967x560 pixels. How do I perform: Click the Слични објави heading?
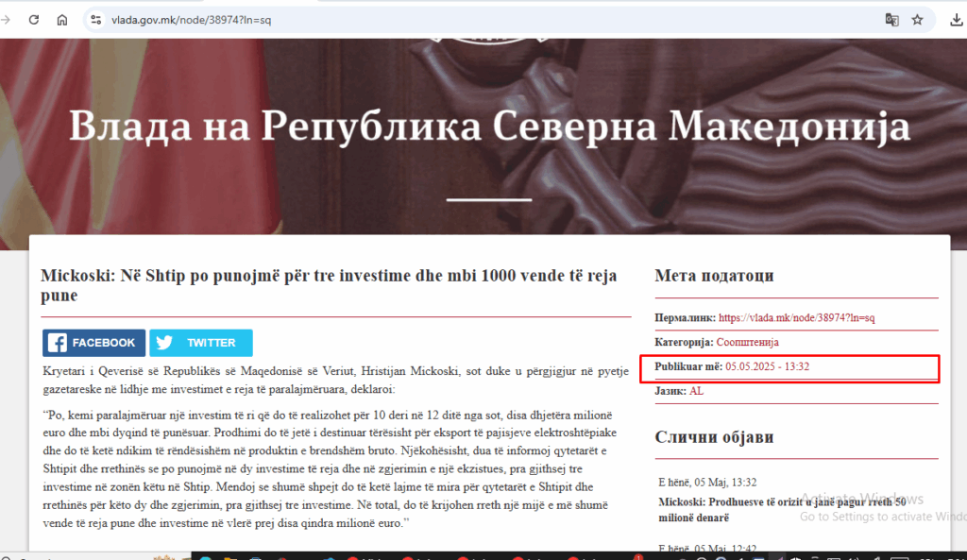click(x=714, y=436)
